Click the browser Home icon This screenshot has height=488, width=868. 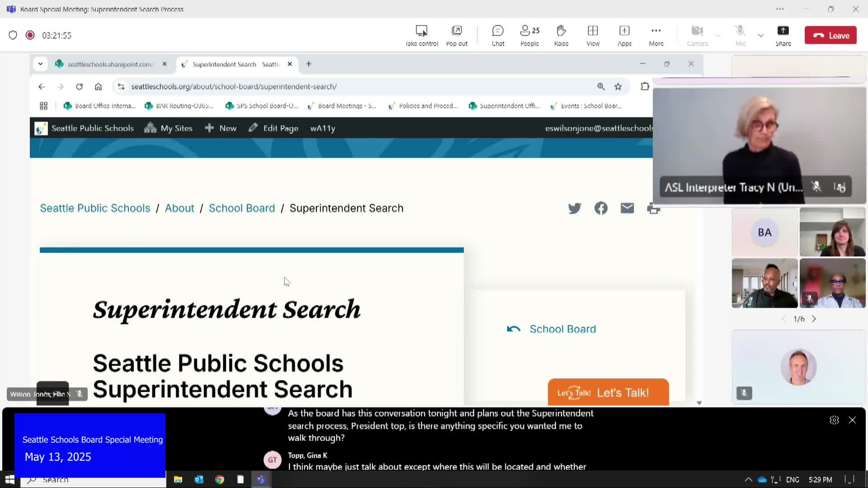98,86
